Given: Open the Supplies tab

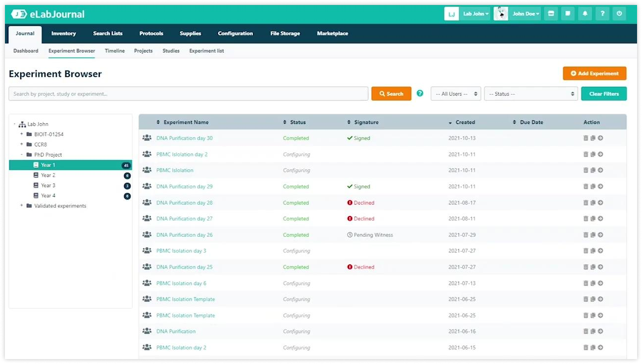Looking at the screenshot, I should pyautogui.click(x=191, y=34).
